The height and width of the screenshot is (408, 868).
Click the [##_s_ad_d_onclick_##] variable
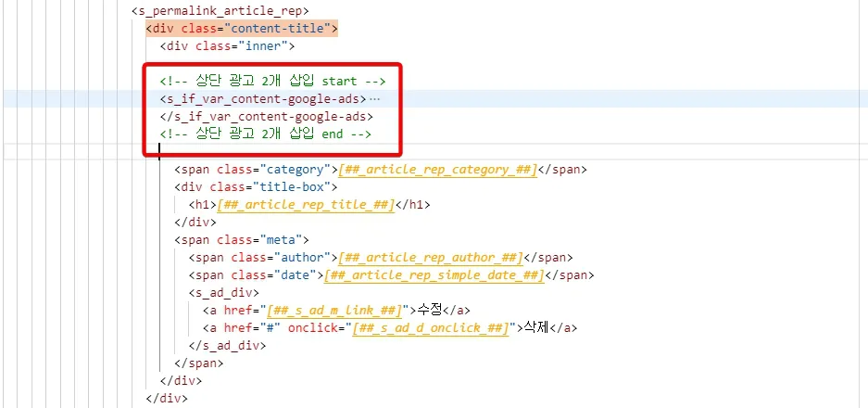coord(431,328)
